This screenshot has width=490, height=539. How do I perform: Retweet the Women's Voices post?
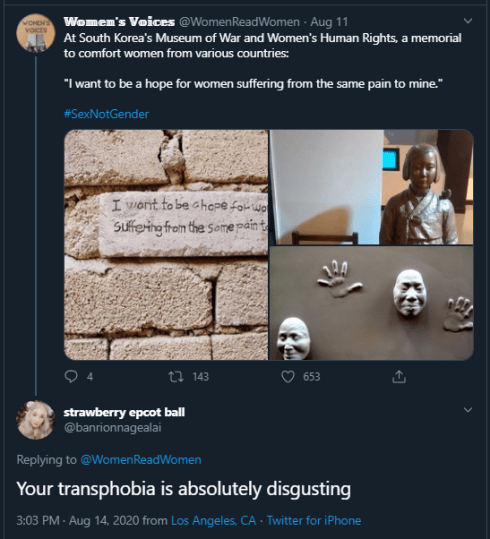click(x=176, y=377)
